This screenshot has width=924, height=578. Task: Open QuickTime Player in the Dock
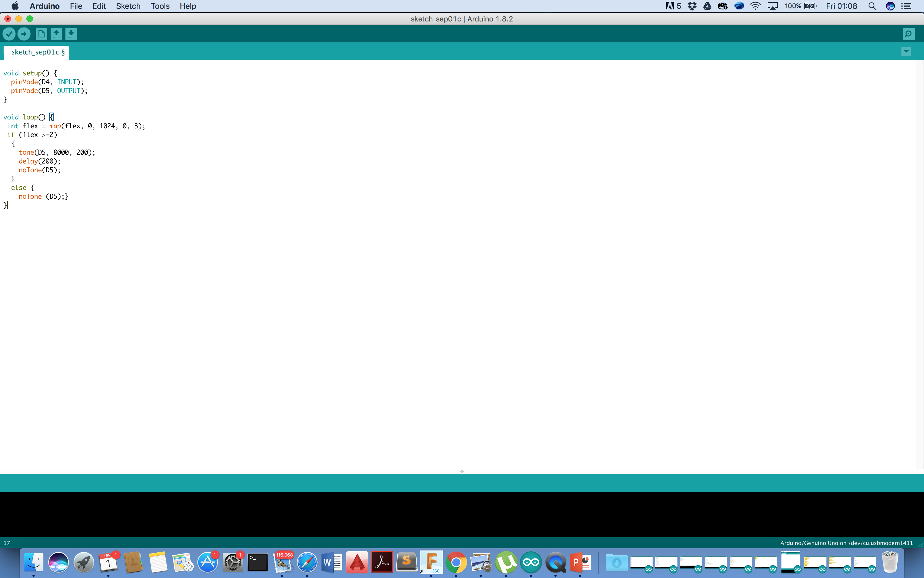556,562
